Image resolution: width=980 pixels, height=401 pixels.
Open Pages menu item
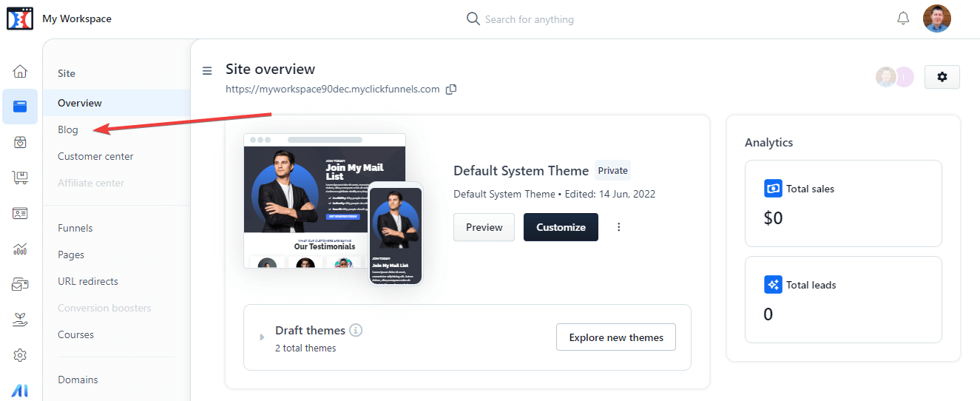click(71, 255)
